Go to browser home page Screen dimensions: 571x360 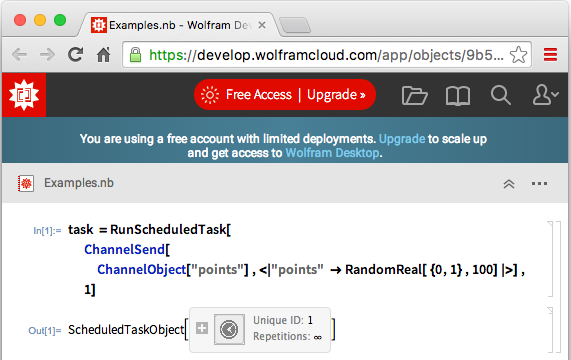[103, 55]
